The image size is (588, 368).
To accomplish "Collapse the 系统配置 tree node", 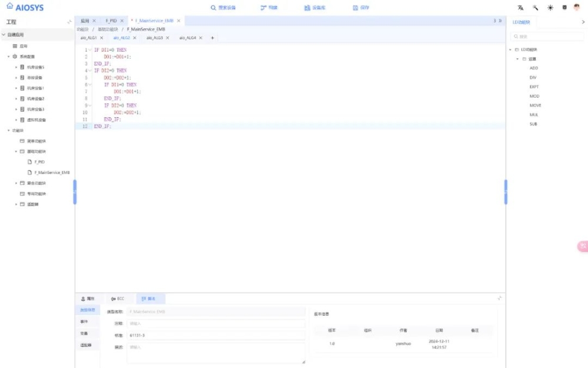I will (8, 57).
